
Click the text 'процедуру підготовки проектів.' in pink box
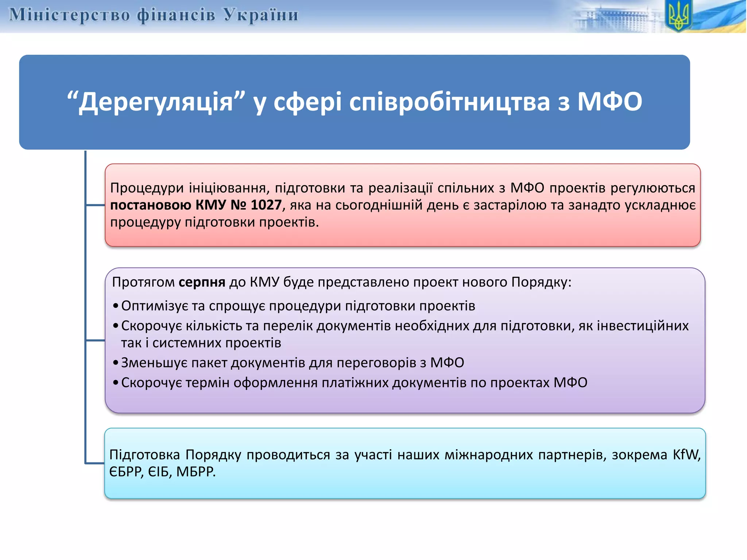tap(214, 222)
